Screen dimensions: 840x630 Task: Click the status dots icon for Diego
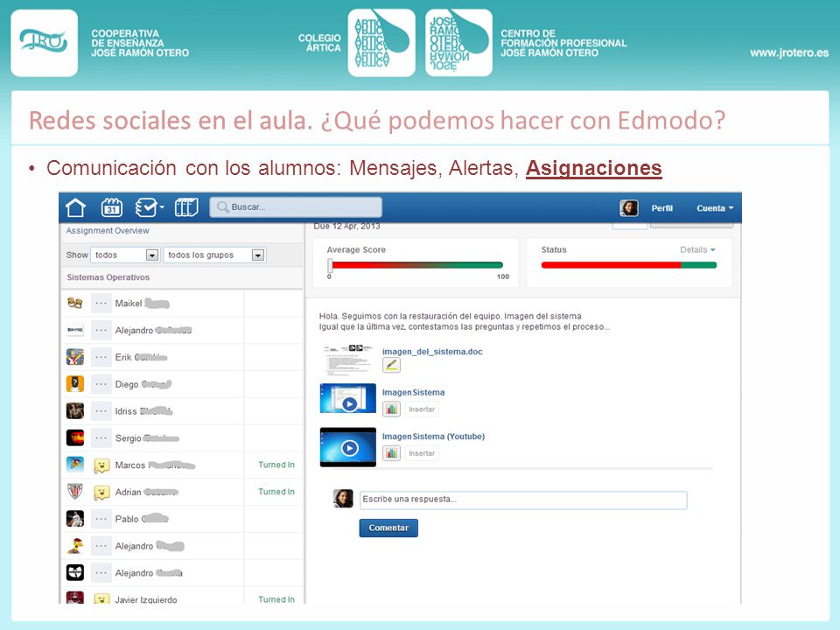(x=101, y=384)
